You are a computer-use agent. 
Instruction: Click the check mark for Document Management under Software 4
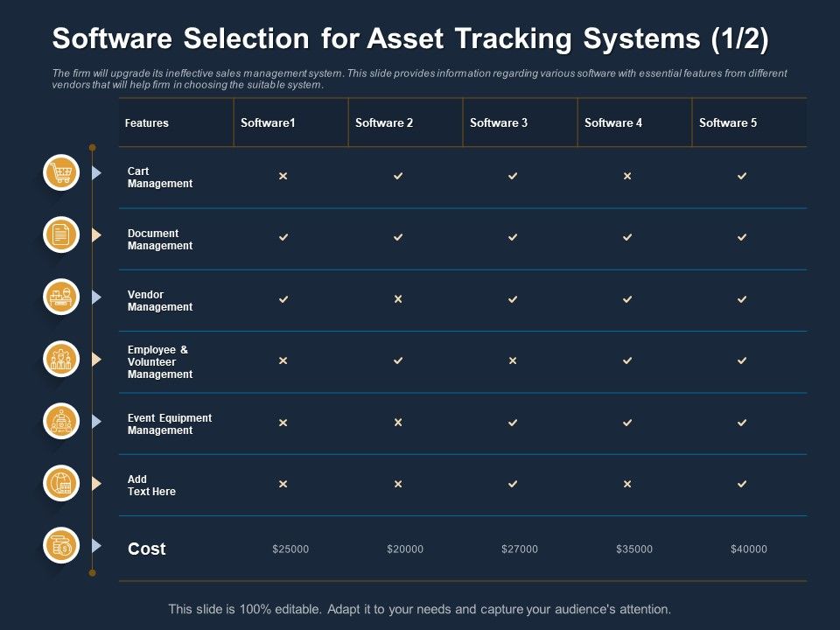click(627, 237)
